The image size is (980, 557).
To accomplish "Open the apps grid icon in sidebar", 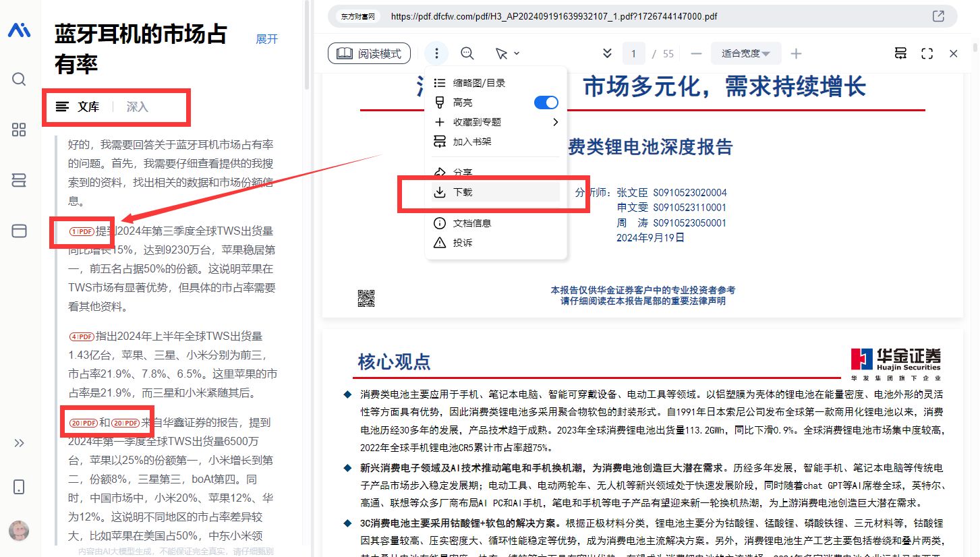I will tap(19, 129).
